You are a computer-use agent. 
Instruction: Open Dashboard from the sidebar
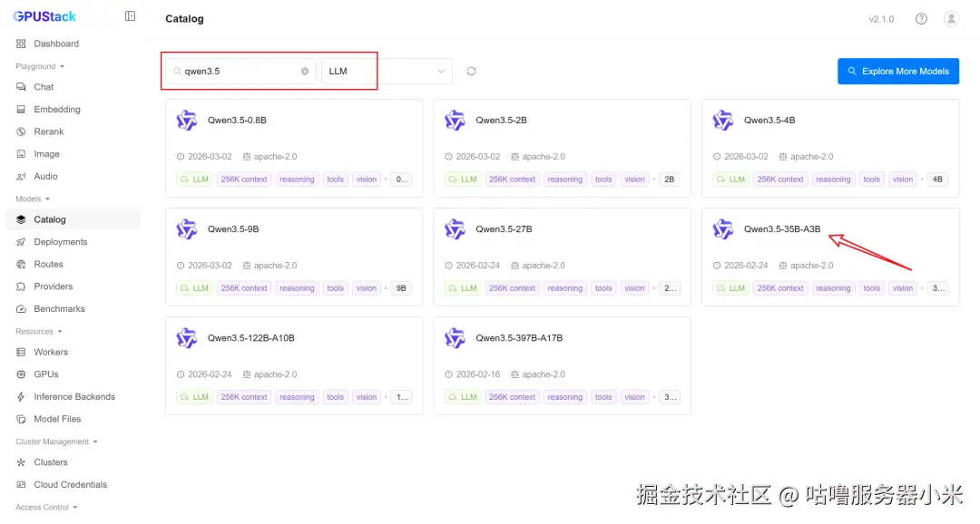pos(73,44)
